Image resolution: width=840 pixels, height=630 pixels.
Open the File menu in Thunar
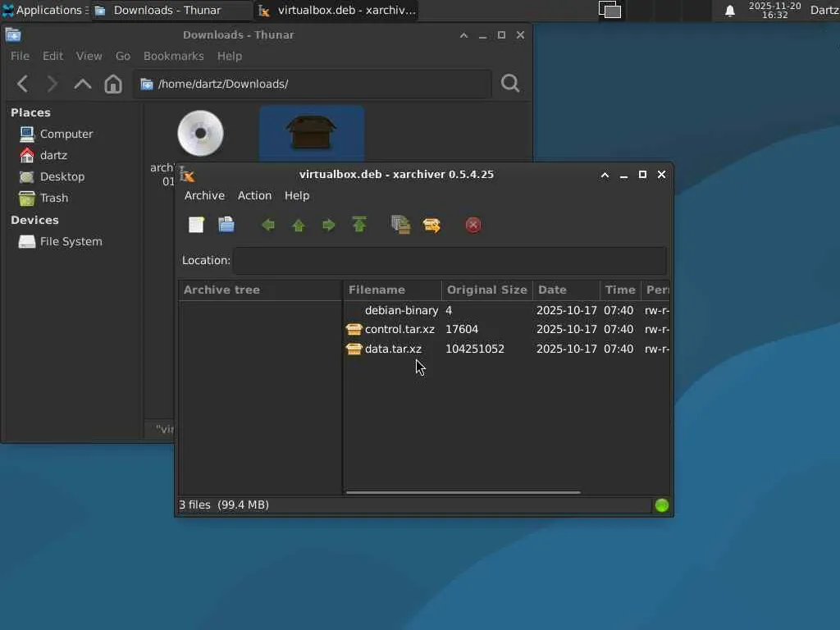(20, 56)
